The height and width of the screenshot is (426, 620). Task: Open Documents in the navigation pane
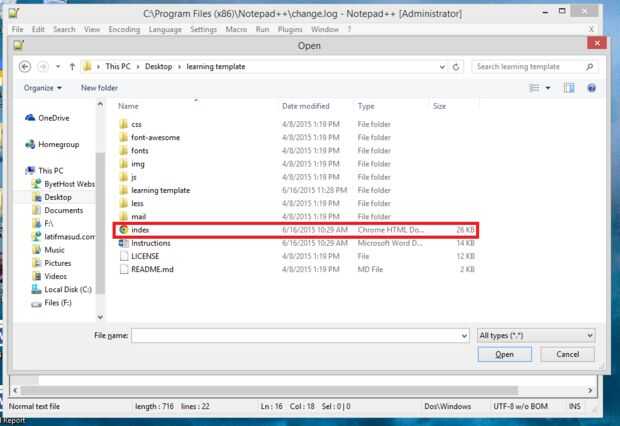tap(58, 210)
